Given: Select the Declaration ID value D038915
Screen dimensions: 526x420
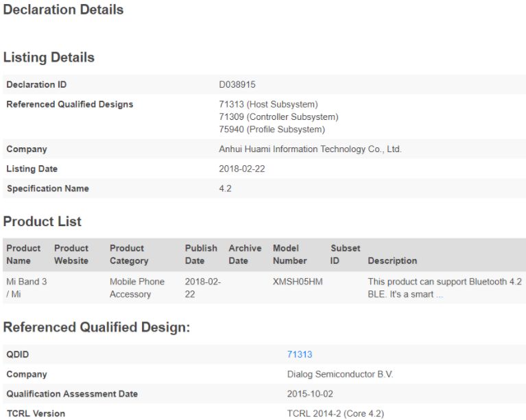Looking at the screenshot, I should point(237,84).
